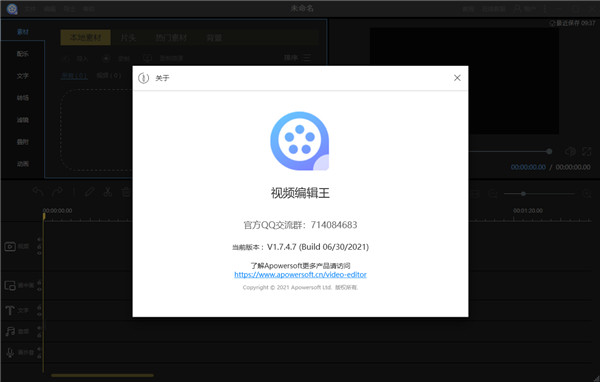The width and height of the screenshot is (600, 382).
Task: Click the info icon beside 关于
Action: (143, 78)
